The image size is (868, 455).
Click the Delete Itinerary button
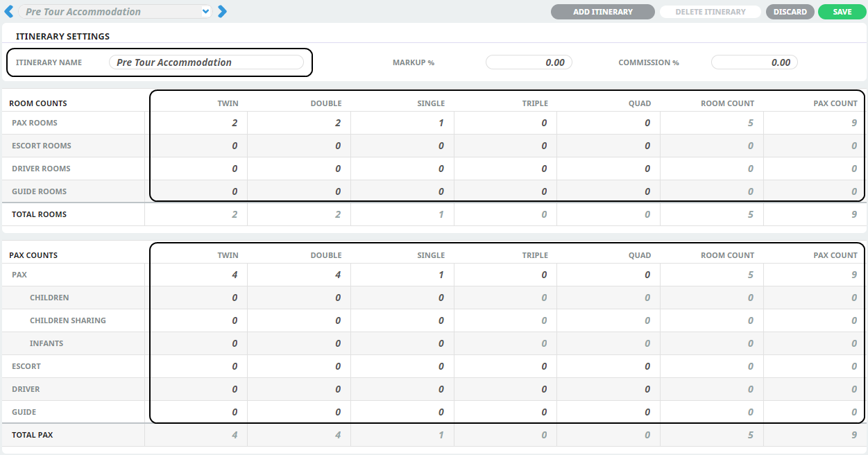710,12
